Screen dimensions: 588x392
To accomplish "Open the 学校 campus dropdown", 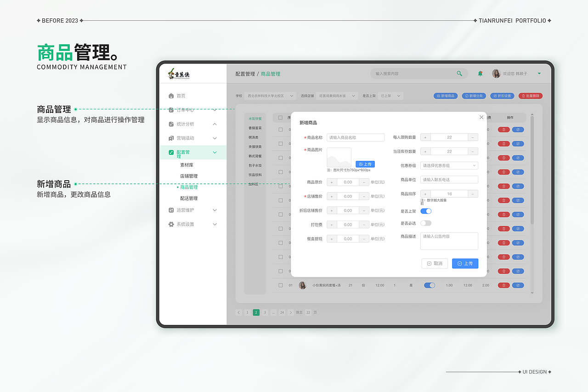I will pos(270,96).
